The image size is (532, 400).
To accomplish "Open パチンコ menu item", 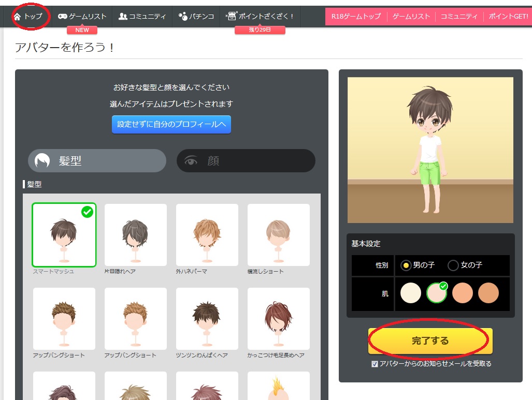I will click(196, 16).
